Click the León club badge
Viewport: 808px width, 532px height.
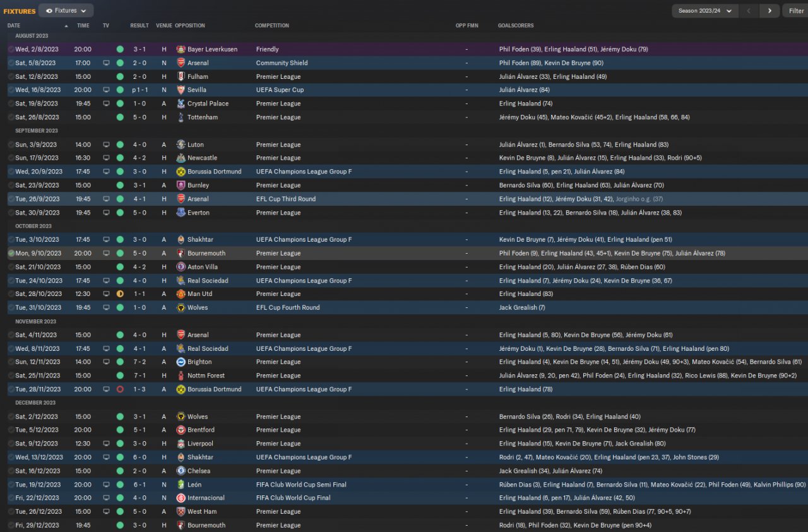[x=181, y=485]
